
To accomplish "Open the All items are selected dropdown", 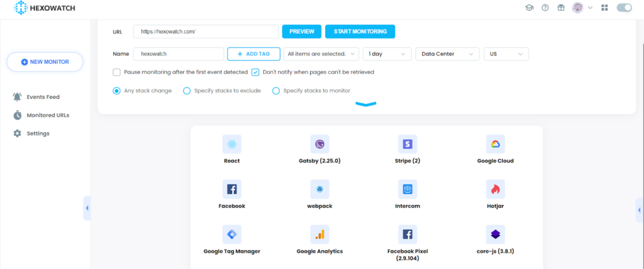I will click(x=321, y=54).
